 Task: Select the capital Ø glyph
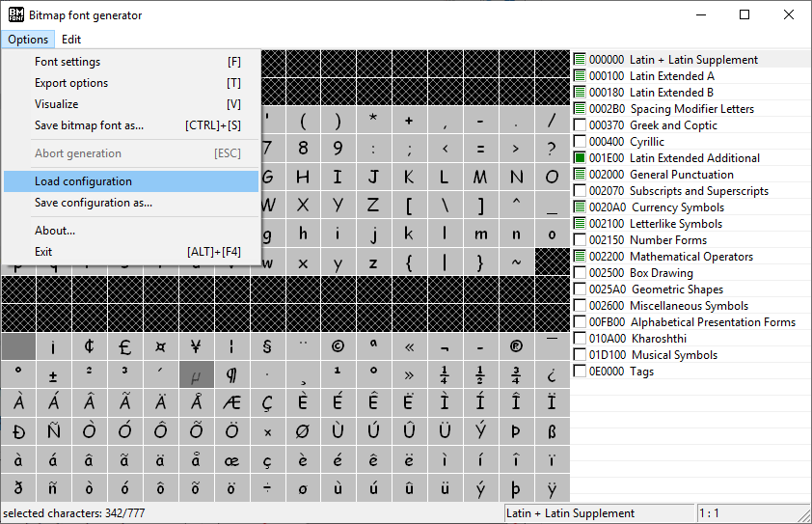click(x=303, y=431)
